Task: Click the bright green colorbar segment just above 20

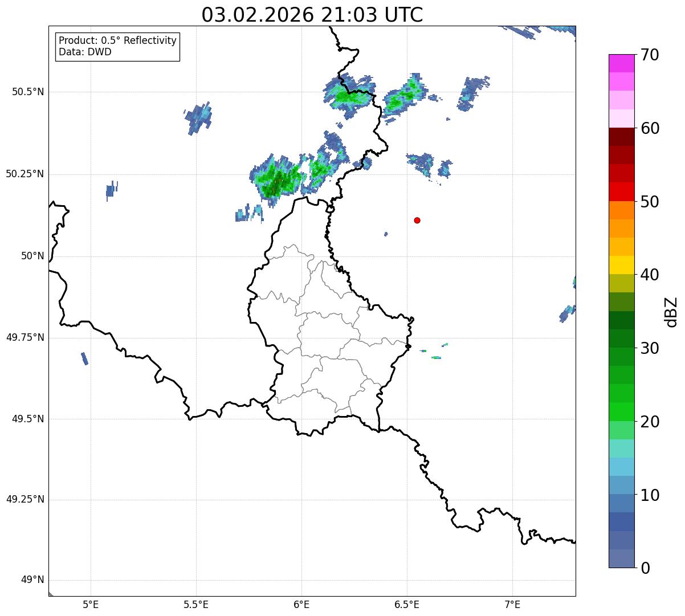Action: point(621,411)
